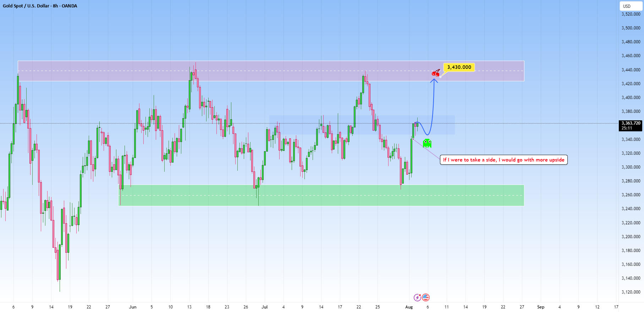Click the yellow 3,430.000 price label
Image resolution: width=644 pixels, height=312 pixels.
click(x=459, y=67)
